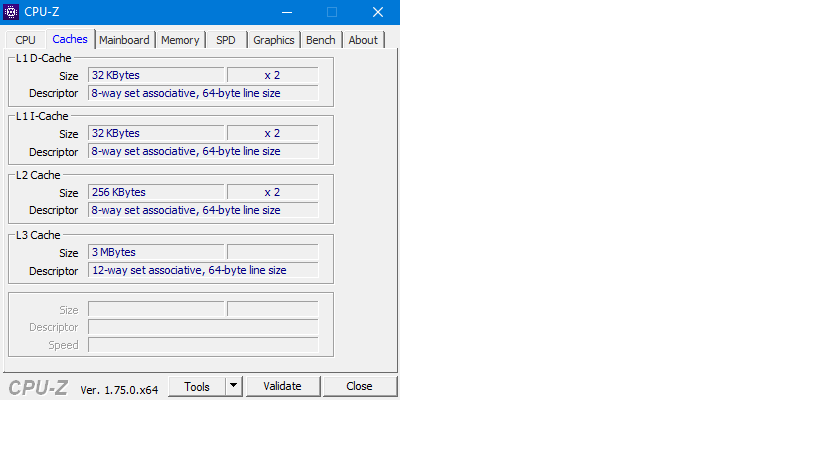This screenshot has width=819, height=460.
Task: Click the L2 Cache descriptor field
Action: pos(203,210)
